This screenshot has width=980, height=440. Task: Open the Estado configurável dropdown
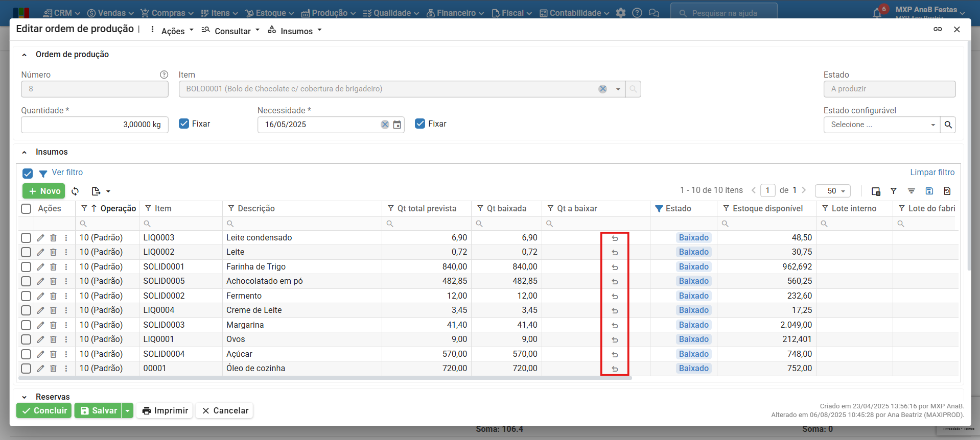881,125
